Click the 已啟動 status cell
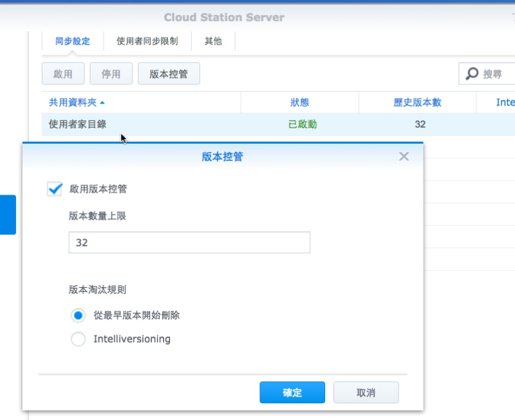This screenshot has height=420, width=515. click(x=302, y=124)
